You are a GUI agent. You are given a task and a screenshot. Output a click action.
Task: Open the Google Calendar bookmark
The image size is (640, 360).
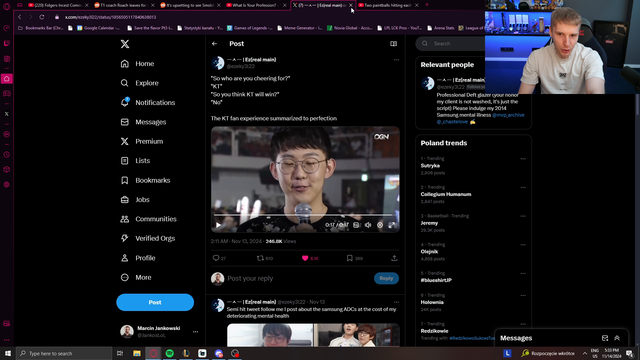[x=98, y=28]
